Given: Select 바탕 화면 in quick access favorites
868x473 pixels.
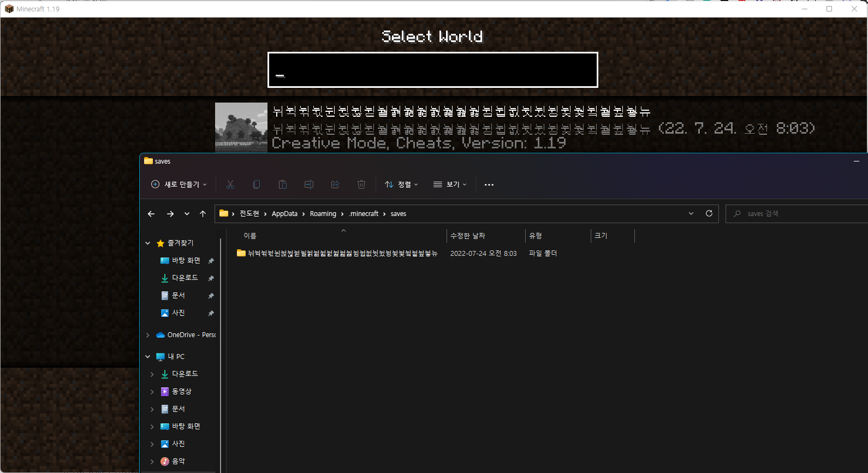Looking at the screenshot, I should 186,261.
